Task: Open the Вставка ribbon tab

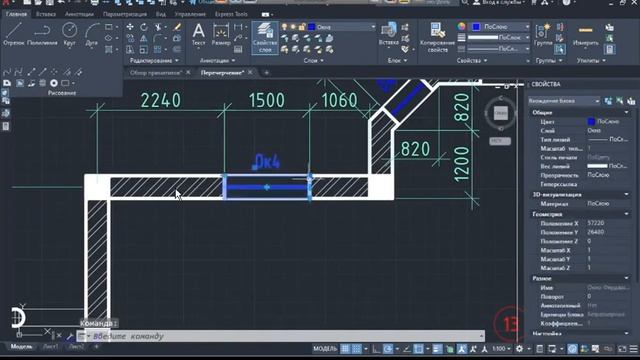Action: [x=46, y=14]
